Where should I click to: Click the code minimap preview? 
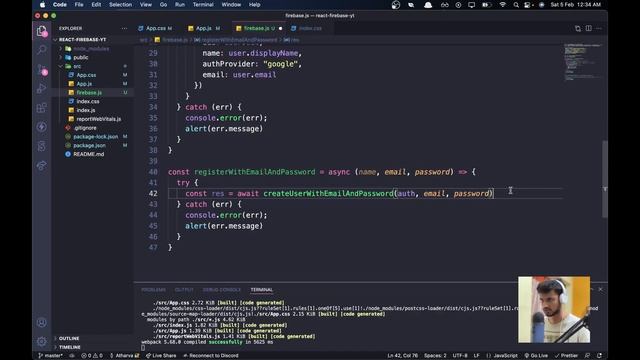coord(583,61)
